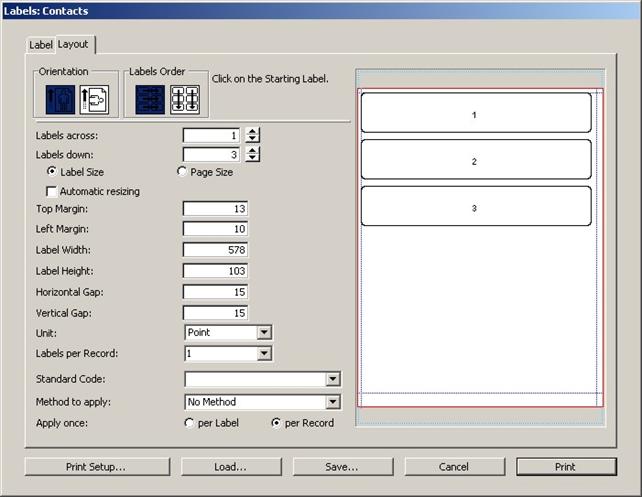Choose apply once per Label

click(x=189, y=423)
